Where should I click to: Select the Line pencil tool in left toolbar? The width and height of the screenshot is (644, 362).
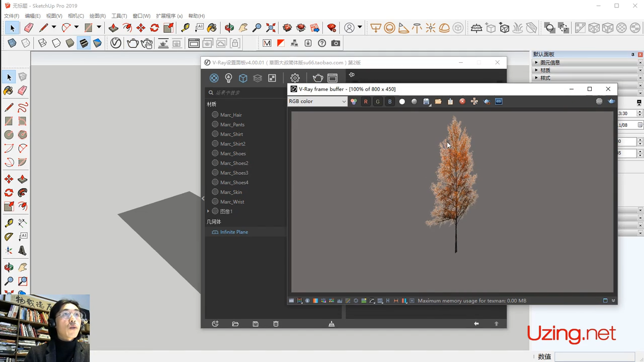[x=9, y=108]
